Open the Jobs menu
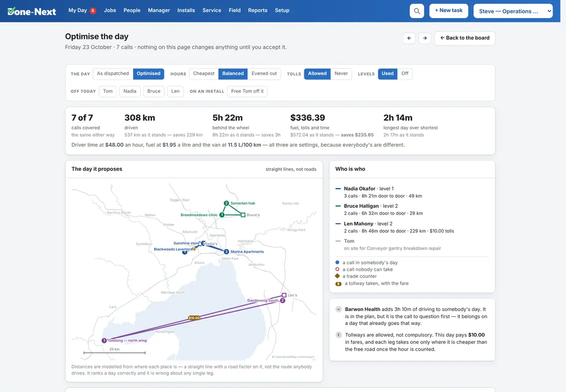Viewport: 566px width, 392px height. pos(110,11)
